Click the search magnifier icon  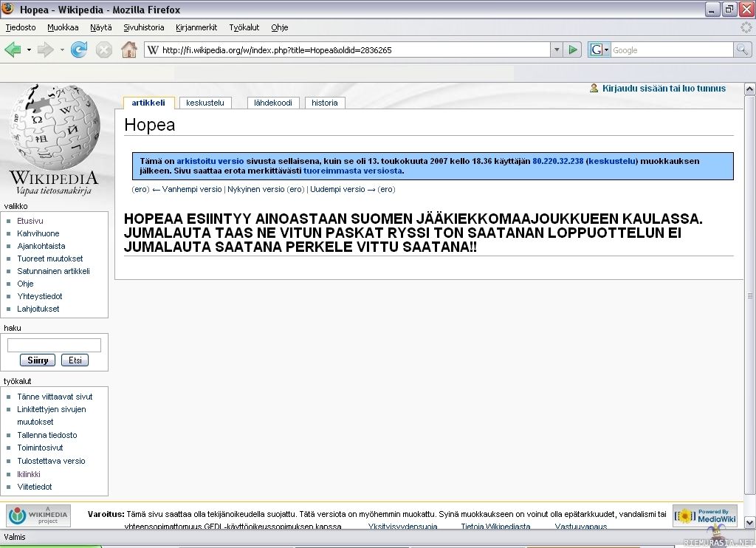742,50
